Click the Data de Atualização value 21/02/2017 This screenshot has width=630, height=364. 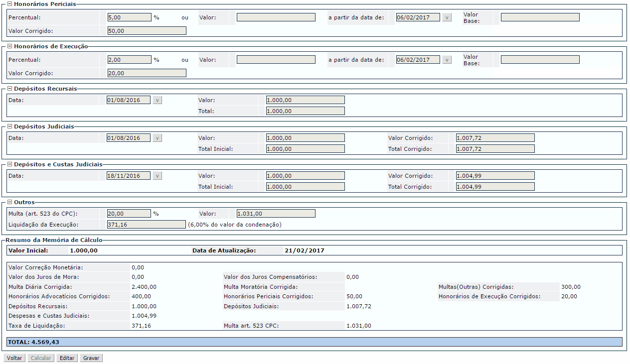(x=304, y=250)
